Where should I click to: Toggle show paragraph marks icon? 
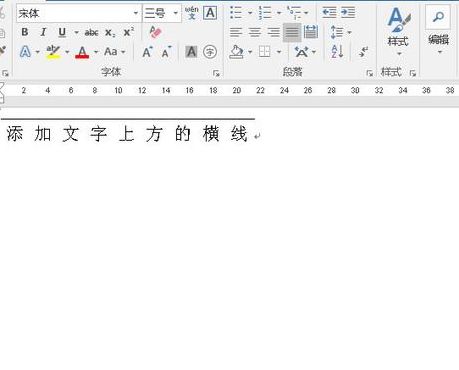pos(363,52)
